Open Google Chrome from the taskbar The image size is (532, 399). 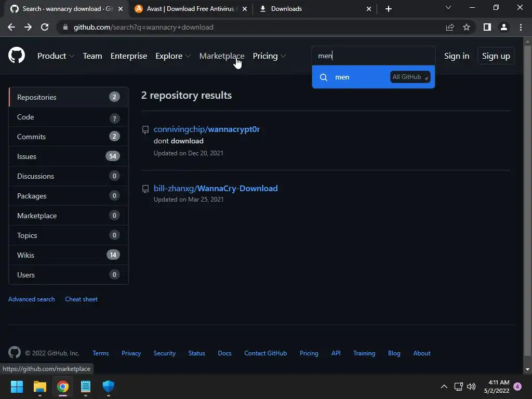pyautogui.click(x=63, y=387)
